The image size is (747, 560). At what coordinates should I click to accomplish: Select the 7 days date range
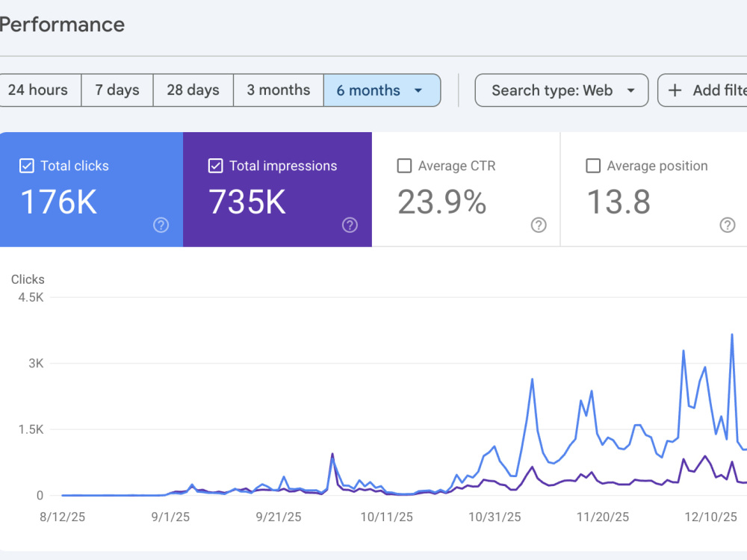[x=117, y=90]
